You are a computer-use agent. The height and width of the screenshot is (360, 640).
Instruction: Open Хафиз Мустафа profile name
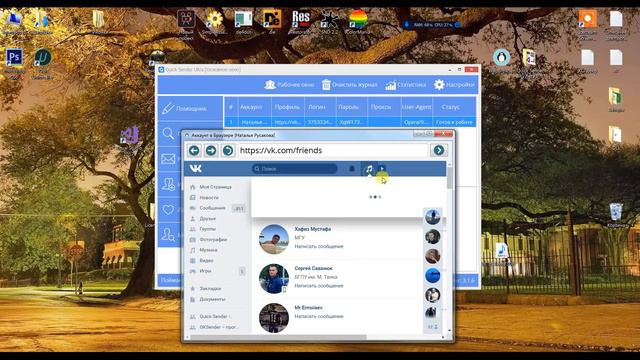(x=313, y=229)
